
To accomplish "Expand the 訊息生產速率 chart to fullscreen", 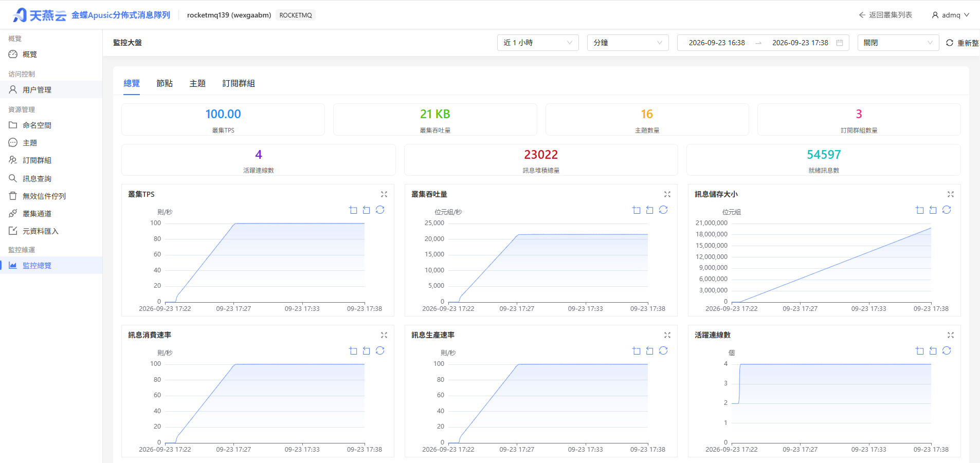I will [x=667, y=335].
